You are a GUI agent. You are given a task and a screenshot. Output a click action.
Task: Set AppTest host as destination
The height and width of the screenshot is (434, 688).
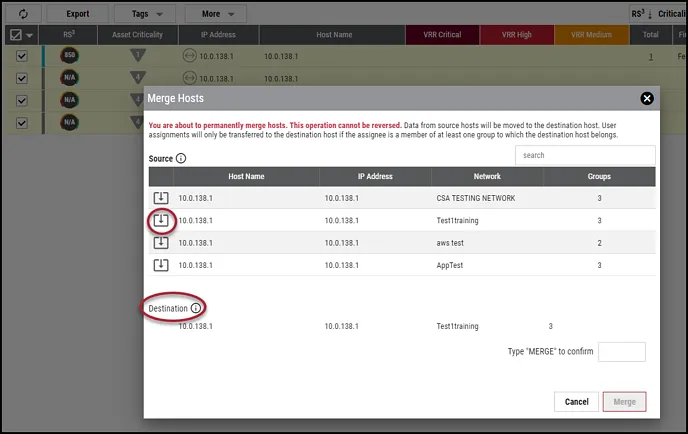tap(161, 265)
